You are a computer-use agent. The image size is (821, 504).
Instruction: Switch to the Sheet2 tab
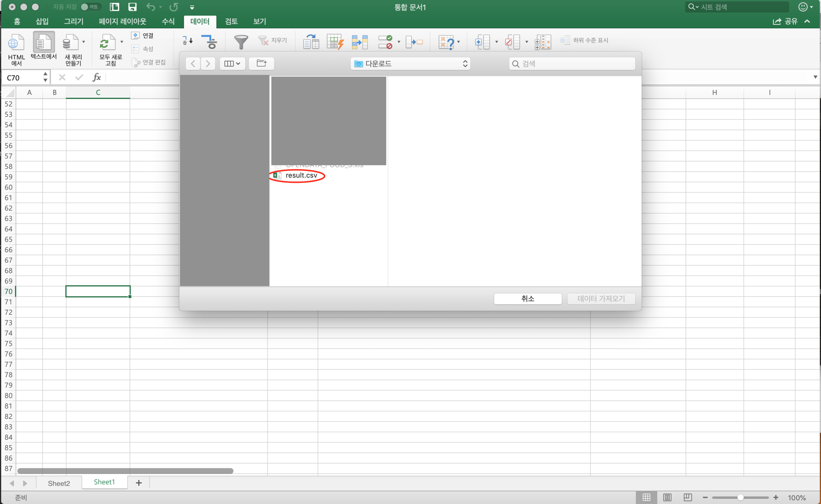pos(59,483)
